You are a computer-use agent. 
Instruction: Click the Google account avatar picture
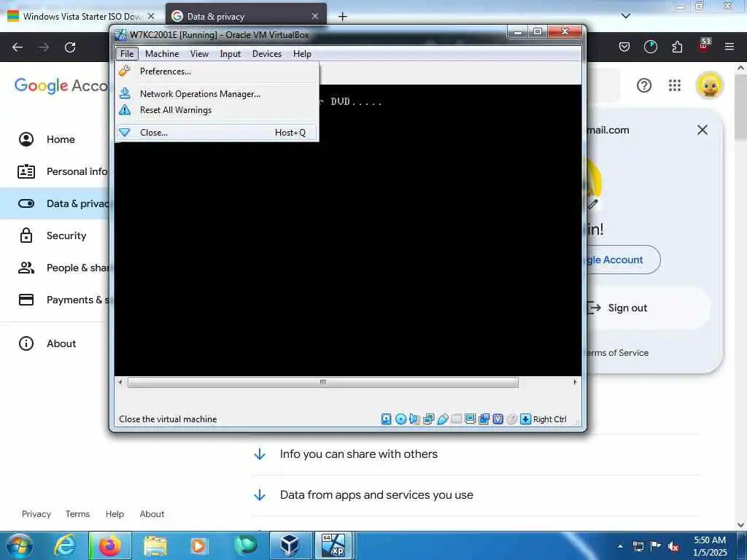click(709, 86)
